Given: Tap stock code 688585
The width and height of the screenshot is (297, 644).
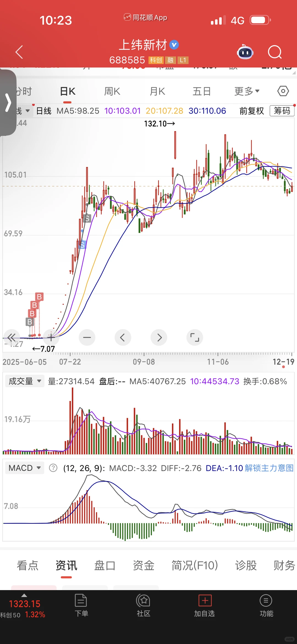Looking at the screenshot, I should [127, 60].
